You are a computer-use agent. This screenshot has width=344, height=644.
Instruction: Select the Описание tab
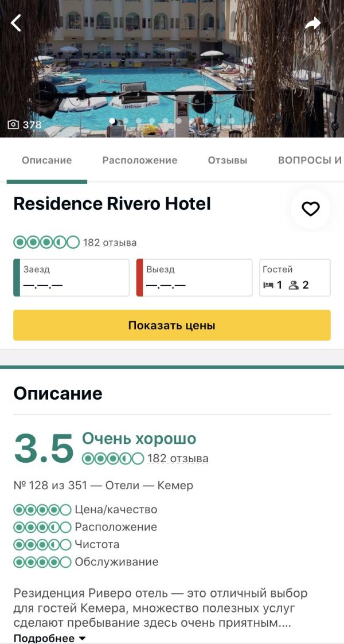coord(47,161)
